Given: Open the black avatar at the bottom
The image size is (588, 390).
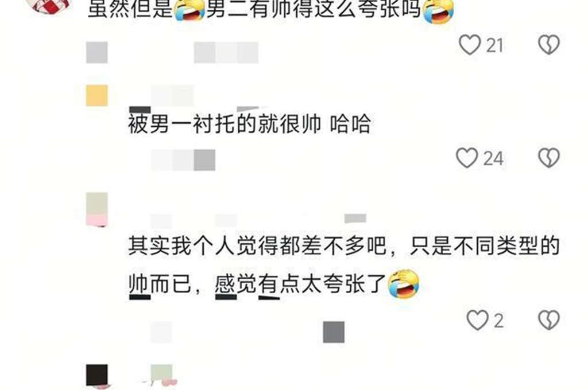Looking at the screenshot, I should tap(96, 376).
